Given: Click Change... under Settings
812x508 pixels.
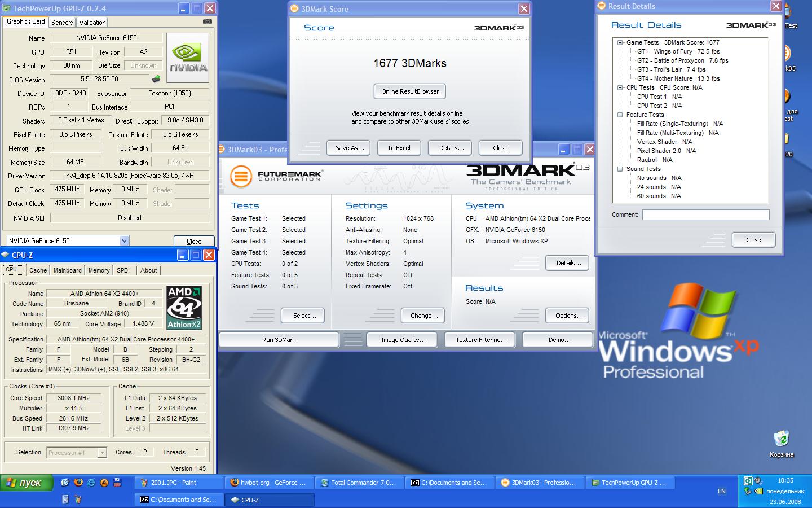Looking at the screenshot, I should click(x=423, y=316).
